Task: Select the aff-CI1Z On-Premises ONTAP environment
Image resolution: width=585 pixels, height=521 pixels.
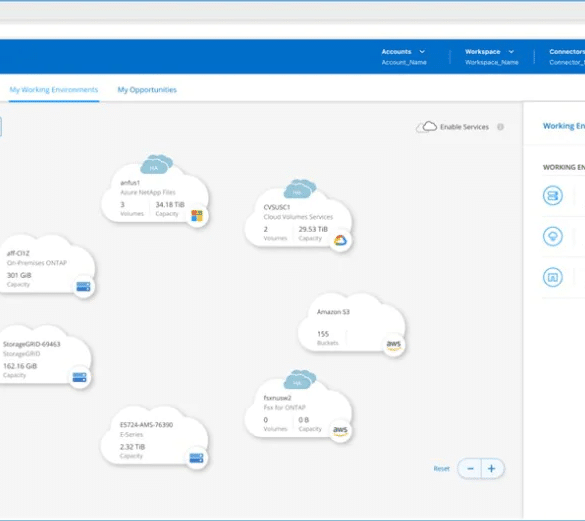Action: click(x=47, y=265)
